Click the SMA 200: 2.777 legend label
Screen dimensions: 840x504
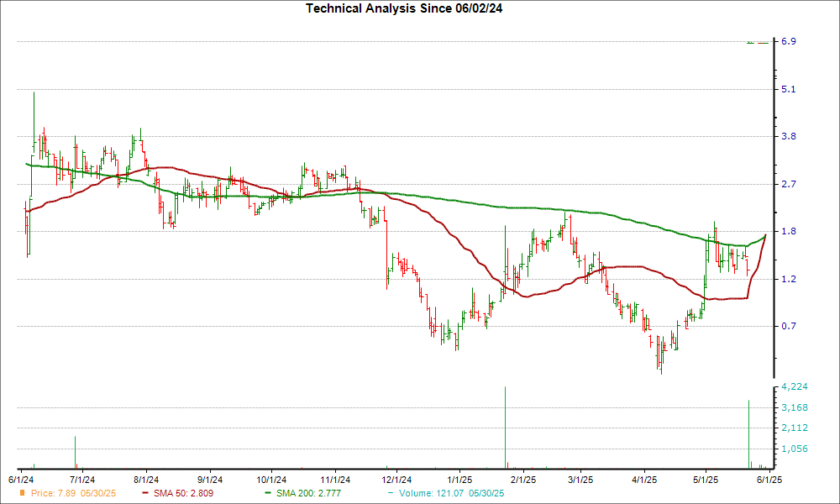[308, 493]
